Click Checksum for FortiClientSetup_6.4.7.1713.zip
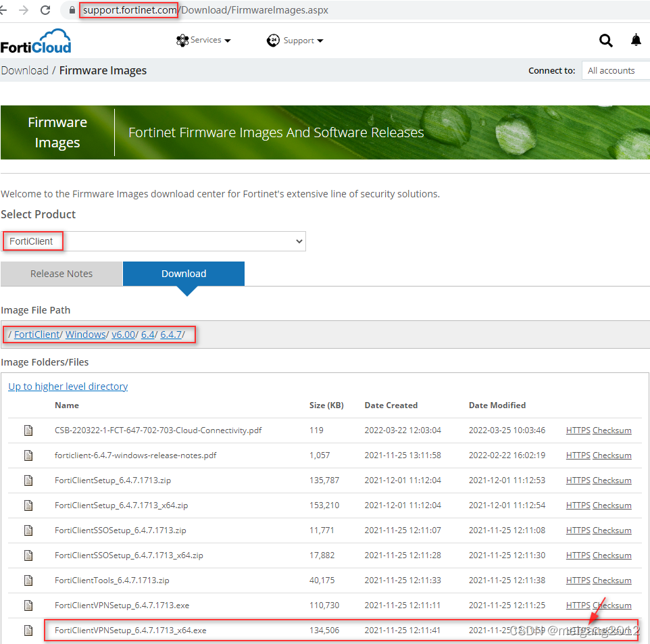Screen dimensions: 650x644 [612, 480]
